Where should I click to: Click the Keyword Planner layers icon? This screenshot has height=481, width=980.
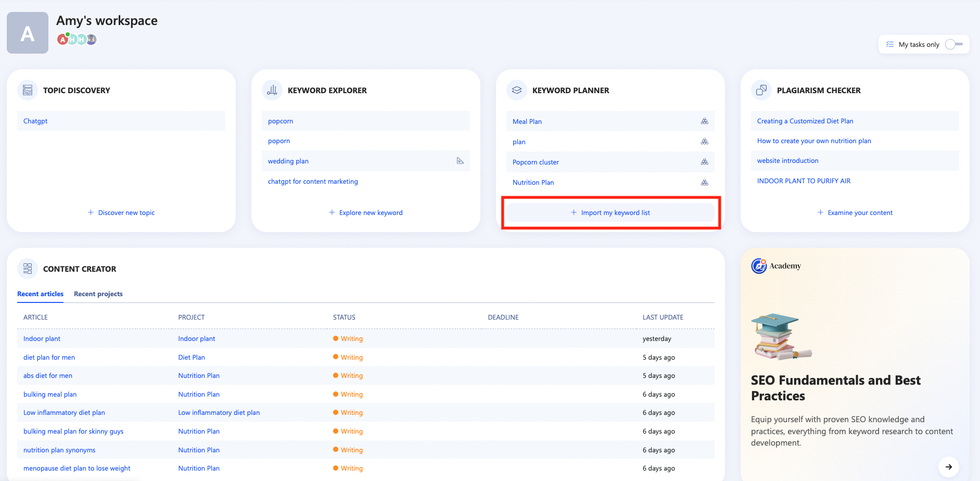coord(517,90)
